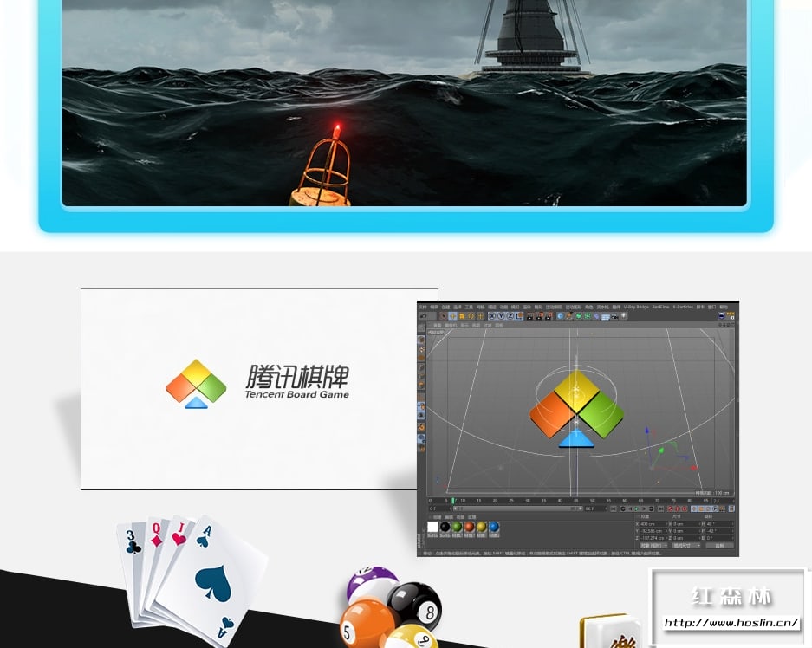The height and width of the screenshot is (648, 812).
Task: Click the undo/redo icon at toolbar start
Action: tap(423, 315)
